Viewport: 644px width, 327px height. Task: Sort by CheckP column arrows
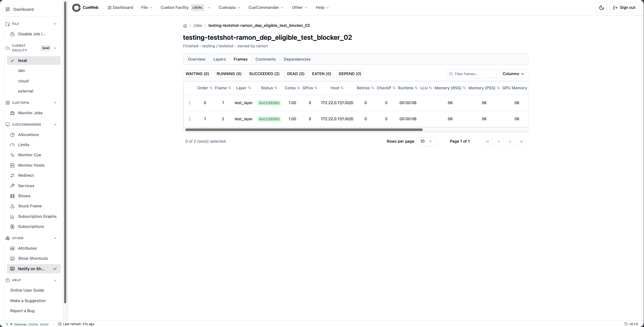[x=394, y=88]
